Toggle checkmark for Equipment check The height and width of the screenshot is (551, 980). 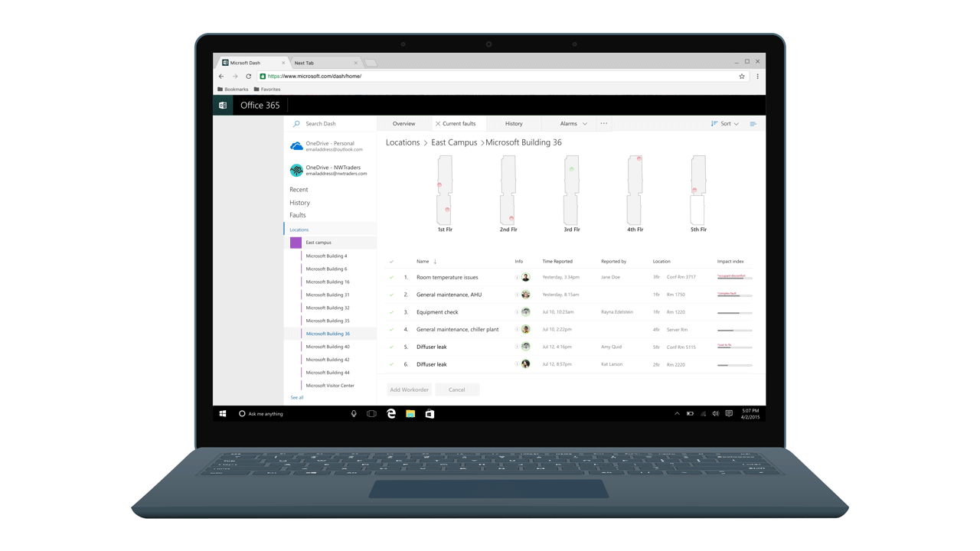[x=391, y=312]
